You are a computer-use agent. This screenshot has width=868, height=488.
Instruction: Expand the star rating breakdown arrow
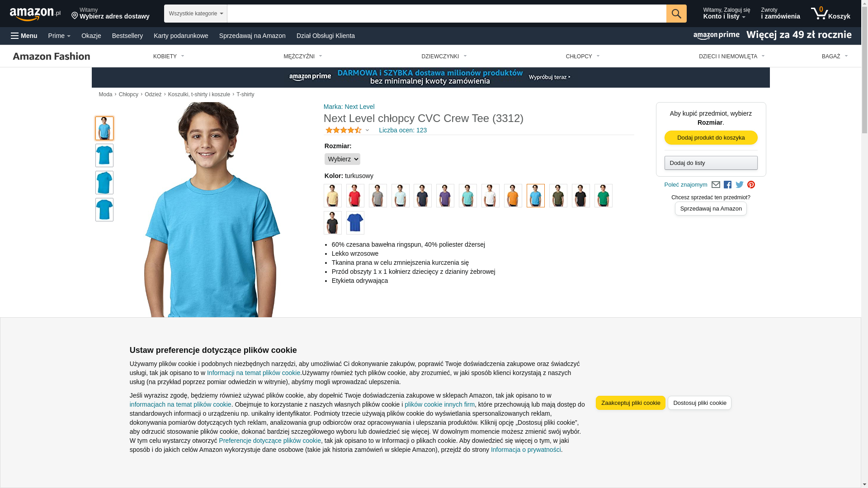367,131
